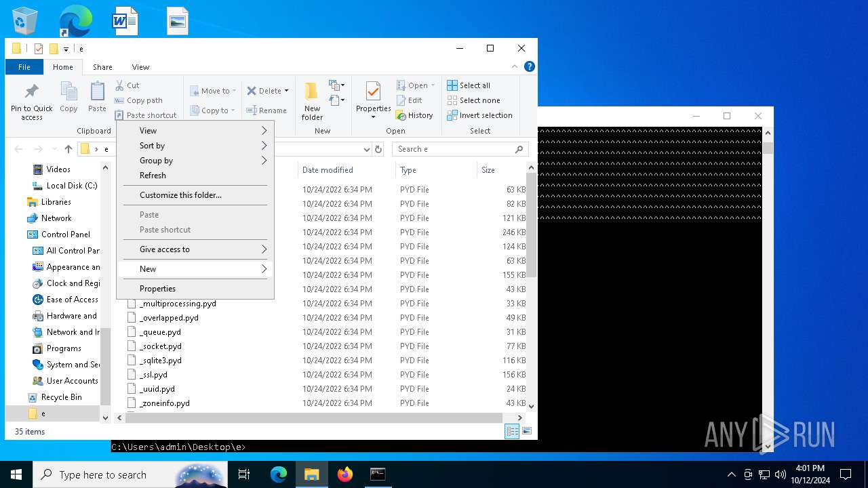Viewport: 868px width, 488px height.
Task: Click the Select all icon
Action: pyautogui.click(x=452, y=85)
